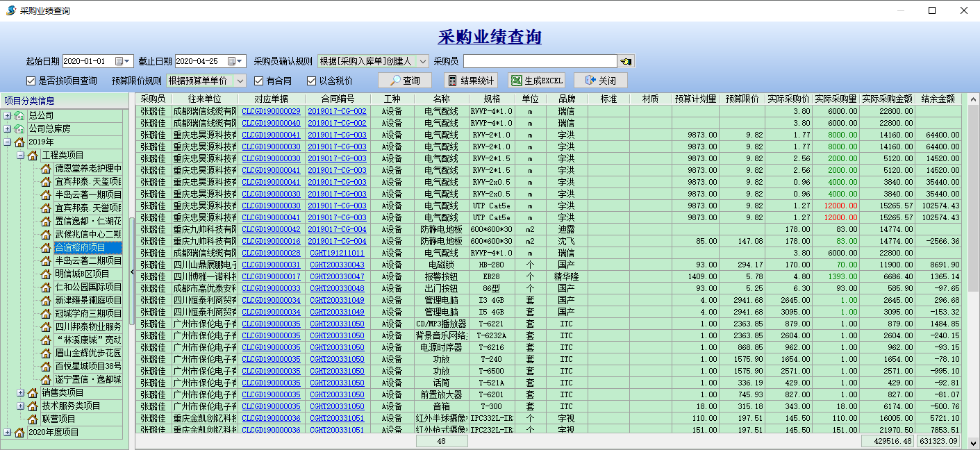Click the 查询 search button
980x450 pixels.
[405, 81]
